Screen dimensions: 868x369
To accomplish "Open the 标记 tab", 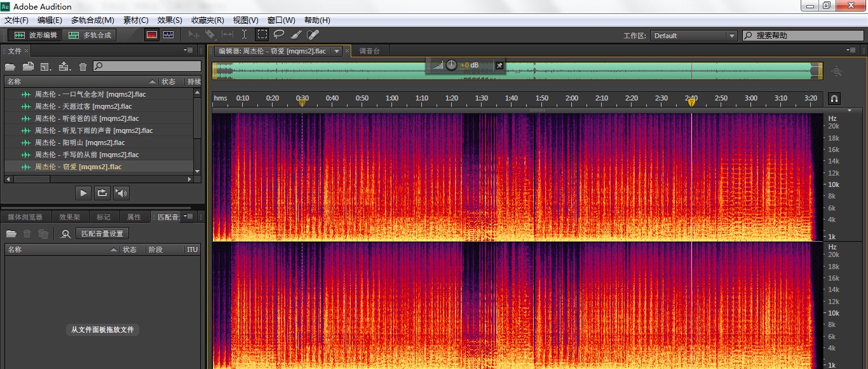I will point(103,217).
